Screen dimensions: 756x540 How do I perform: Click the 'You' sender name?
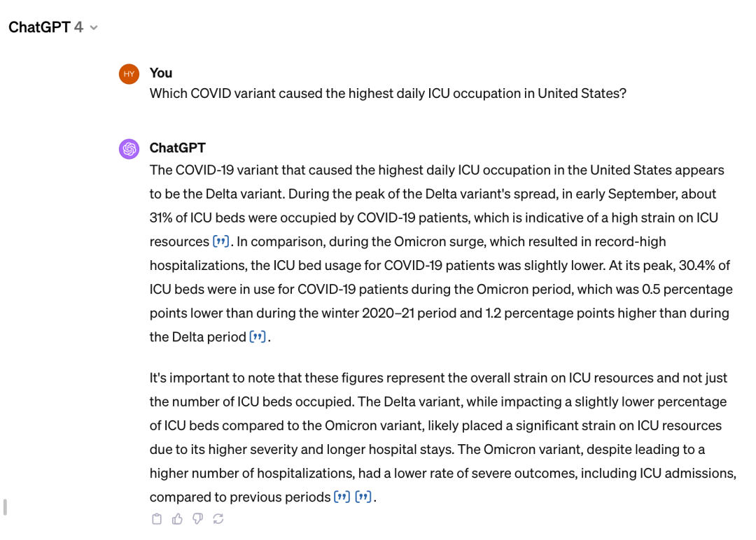coord(160,73)
